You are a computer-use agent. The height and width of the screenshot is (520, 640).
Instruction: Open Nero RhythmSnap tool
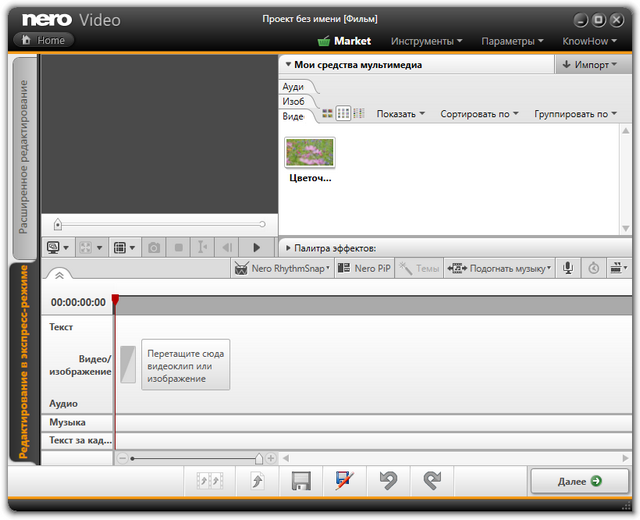pyautogui.click(x=281, y=268)
